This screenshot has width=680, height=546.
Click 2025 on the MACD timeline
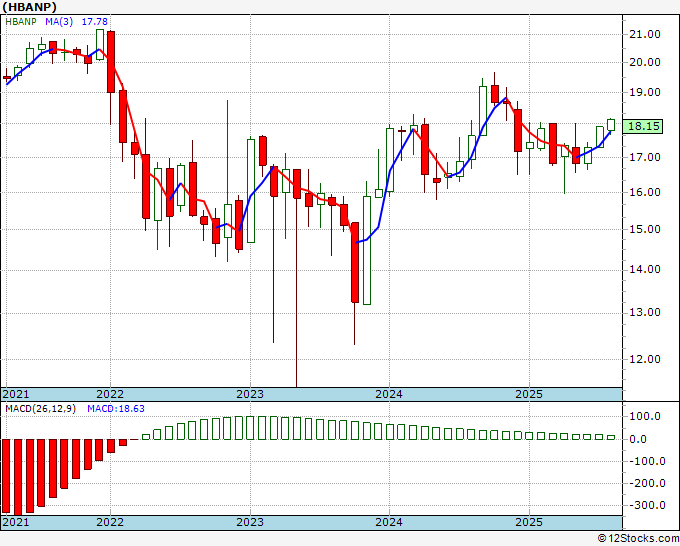[529, 522]
